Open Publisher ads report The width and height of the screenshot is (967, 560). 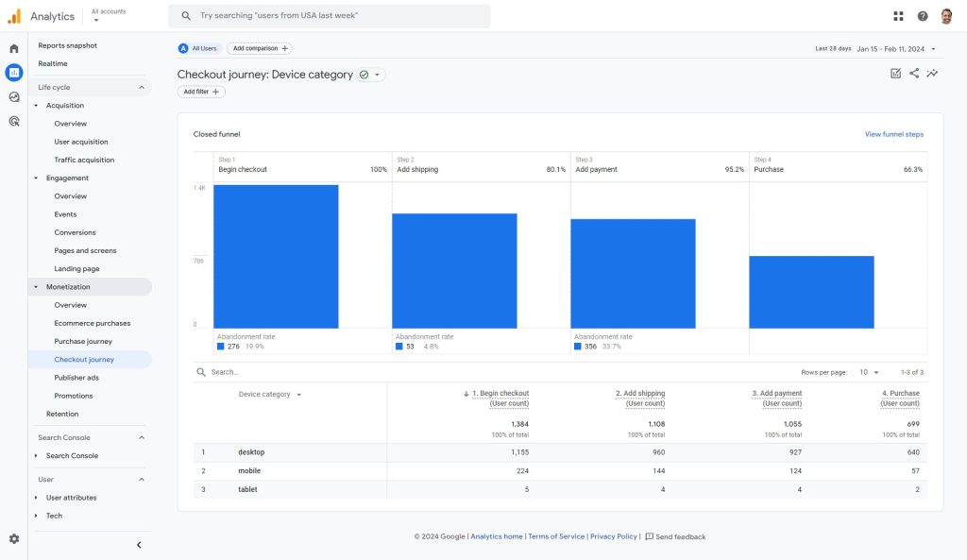tap(76, 378)
